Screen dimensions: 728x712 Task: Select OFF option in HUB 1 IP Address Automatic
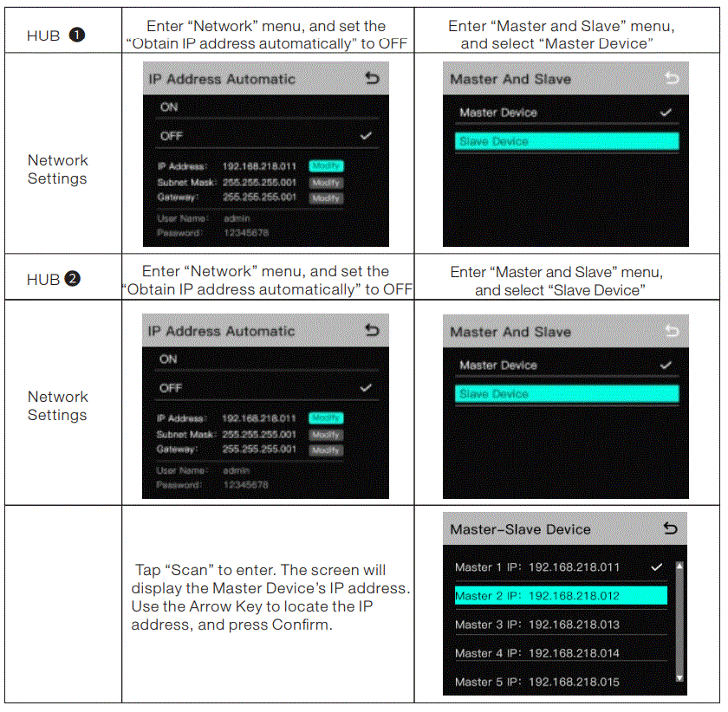coord(267,136)
